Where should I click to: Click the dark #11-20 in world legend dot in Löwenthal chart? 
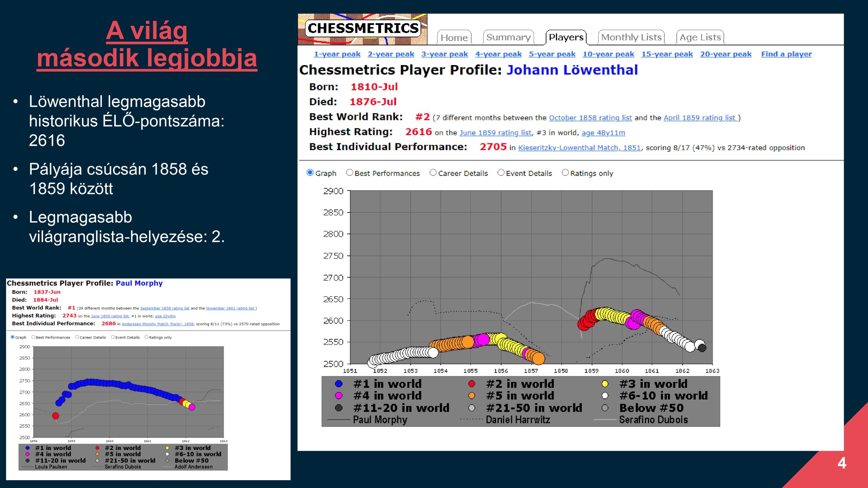coord(338,408)
